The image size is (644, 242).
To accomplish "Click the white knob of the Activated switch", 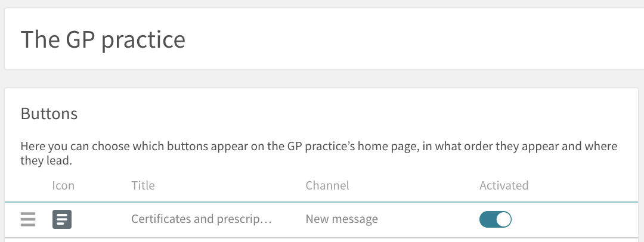I will tap(503, 219).
